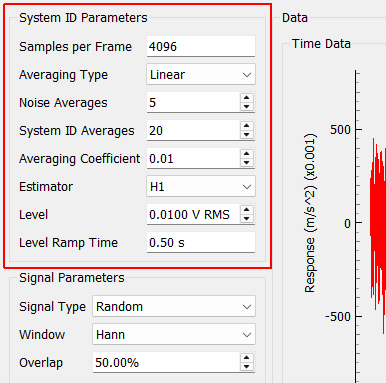Screen dimensions: 386x383
Task: Increment System ID Averages using up arrow
Action: [x=247, y=126]
